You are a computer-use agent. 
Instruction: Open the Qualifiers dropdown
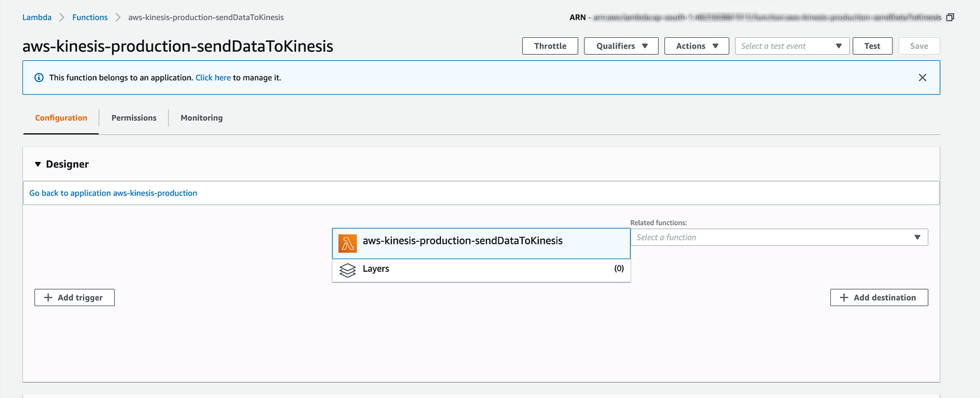[622, 46]
